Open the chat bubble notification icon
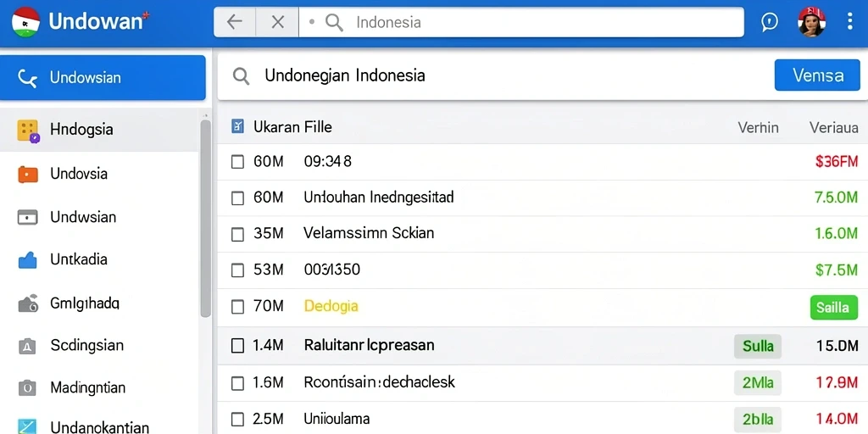Viewport: 868px width, 434px height. coord(770,22)
